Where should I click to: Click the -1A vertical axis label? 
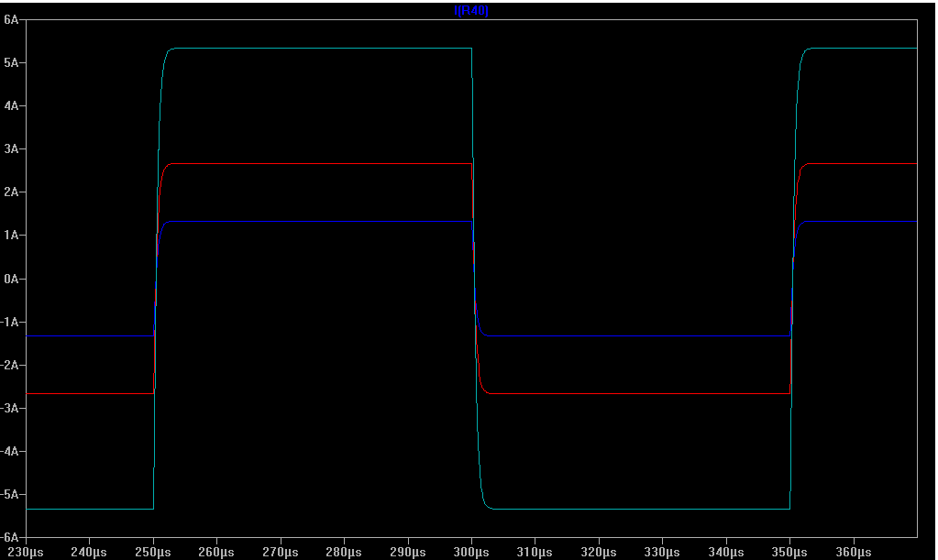(x=10, y=322)
